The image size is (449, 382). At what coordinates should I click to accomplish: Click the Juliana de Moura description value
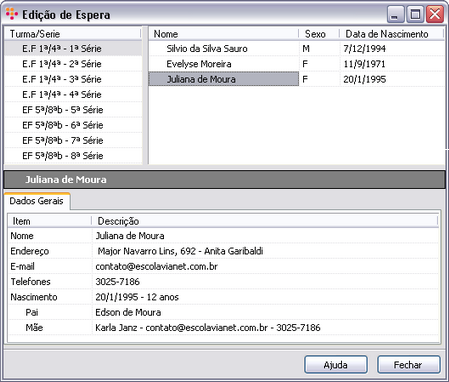[x=130, y=236]
